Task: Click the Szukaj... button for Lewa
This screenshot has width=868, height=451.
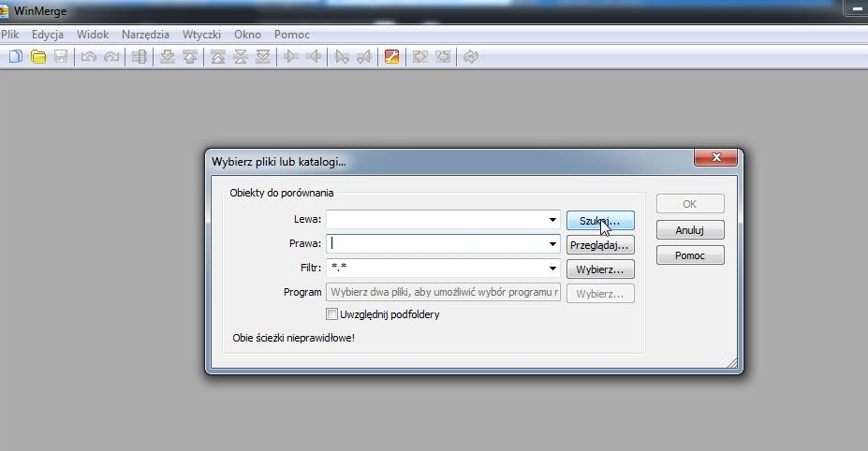Action: click(600, 220)
